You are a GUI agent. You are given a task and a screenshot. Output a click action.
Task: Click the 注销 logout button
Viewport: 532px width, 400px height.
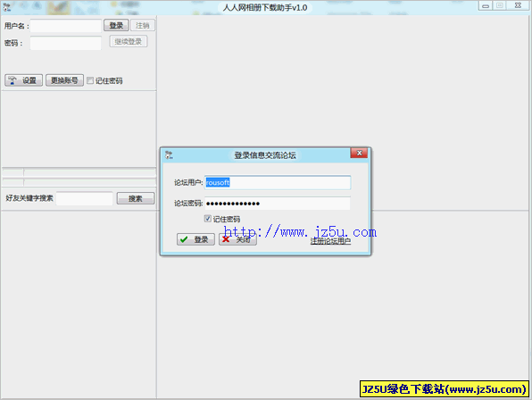coord(143,25)
